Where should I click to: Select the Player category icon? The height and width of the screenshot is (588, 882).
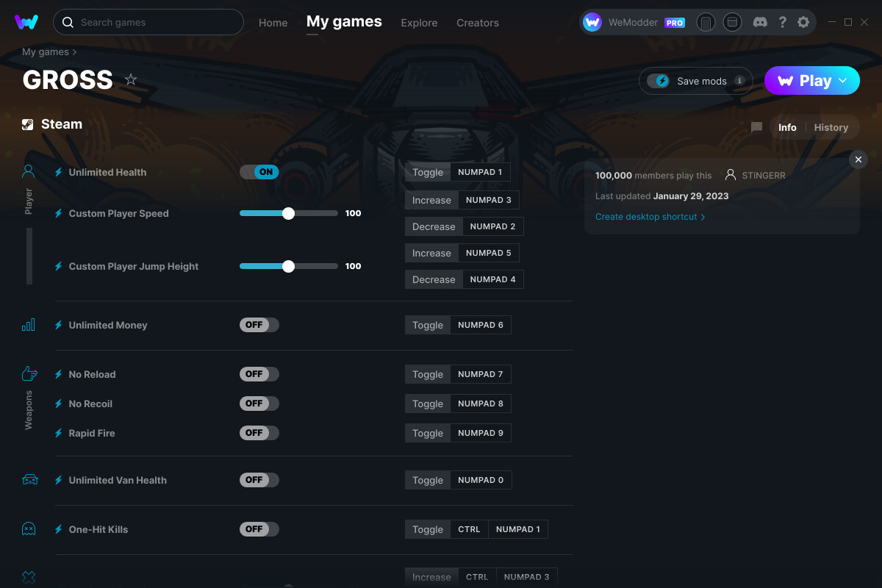[29, 171]
